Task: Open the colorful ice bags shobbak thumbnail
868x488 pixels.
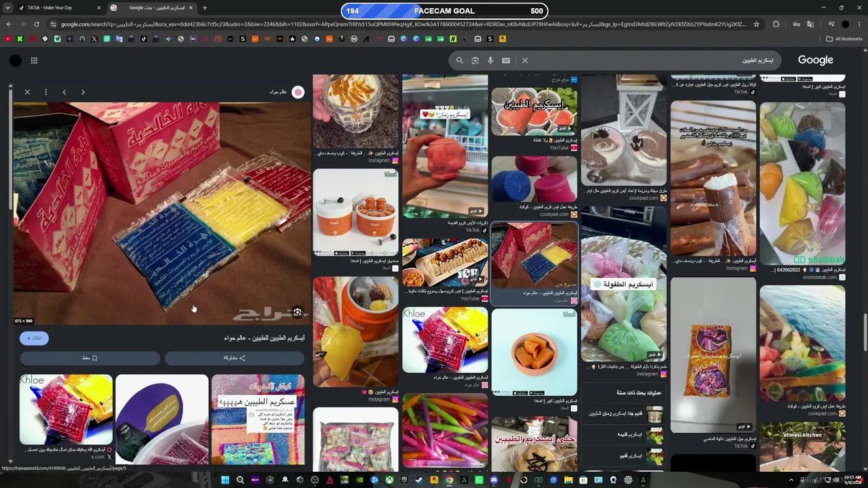Action: point(803,183)
